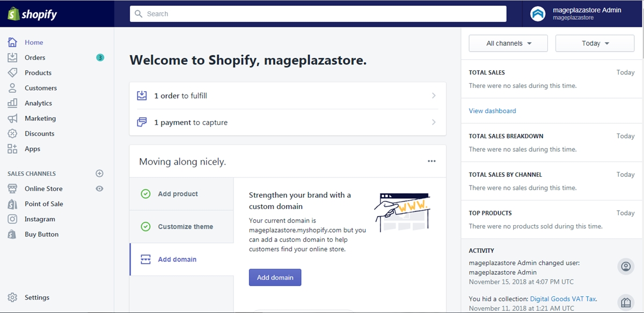
Task: Select the Add product step tab
Action: click(x=181, y=194)
